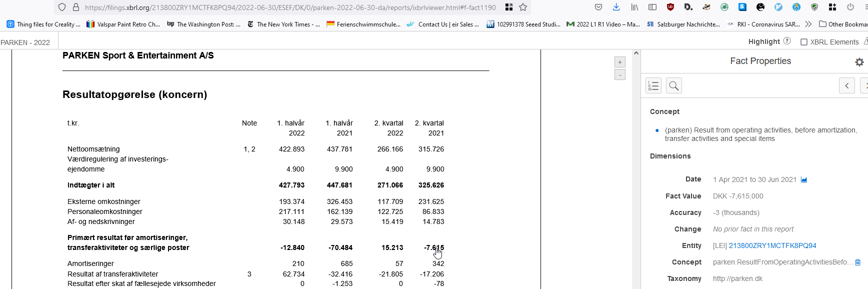Click the zoom in plus button
868x289 pixels.
pyautogui.click(x=620, y=62)
